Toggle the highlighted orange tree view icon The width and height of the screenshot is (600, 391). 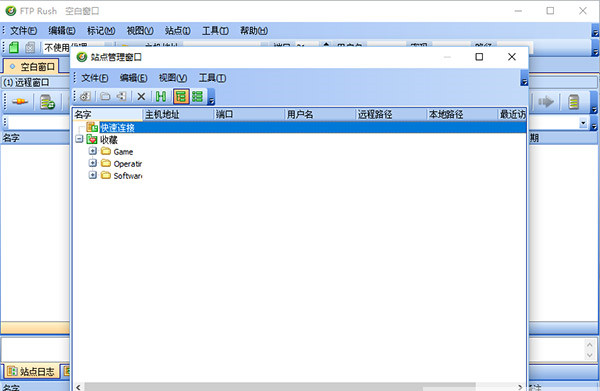tap(181, 96)
